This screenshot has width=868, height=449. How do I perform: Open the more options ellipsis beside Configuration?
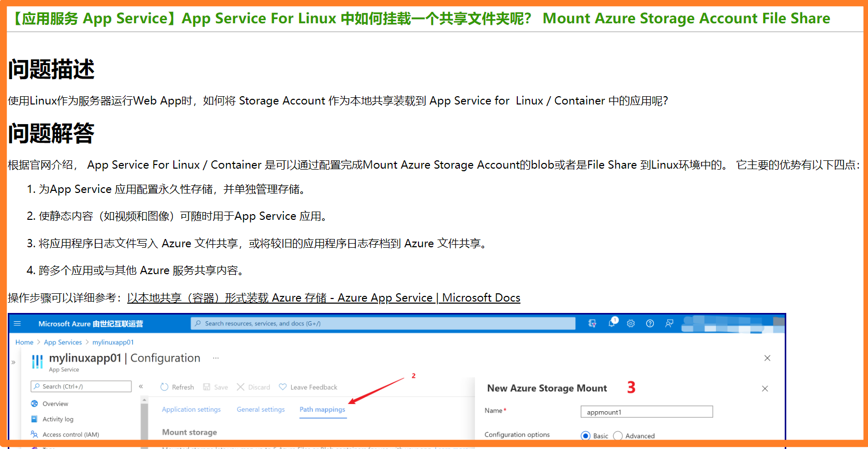[216, 358]
